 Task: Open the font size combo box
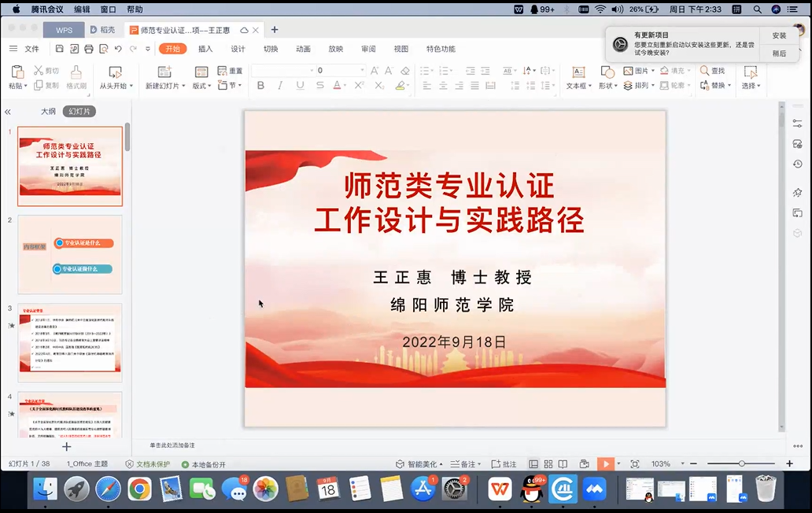338,71
